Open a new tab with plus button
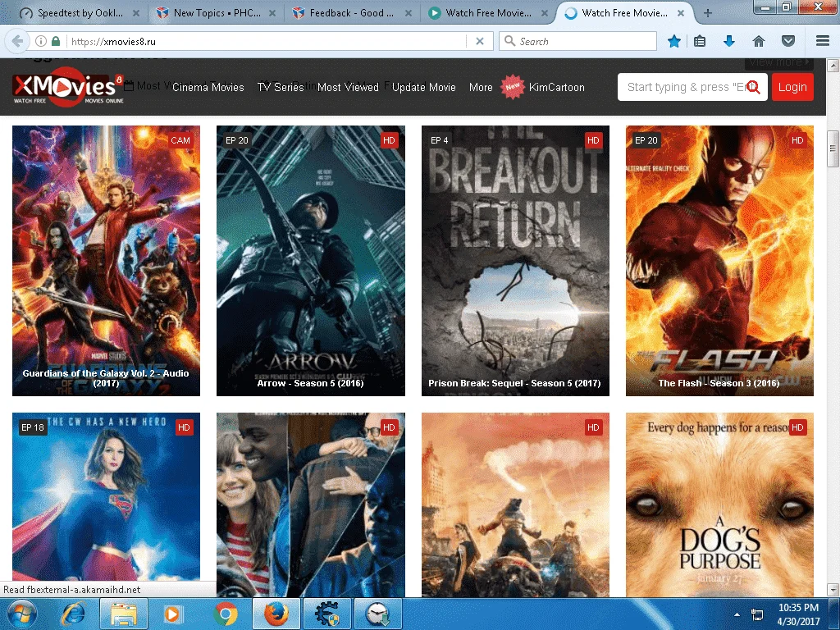840x630 pixels. pos(708,13)
